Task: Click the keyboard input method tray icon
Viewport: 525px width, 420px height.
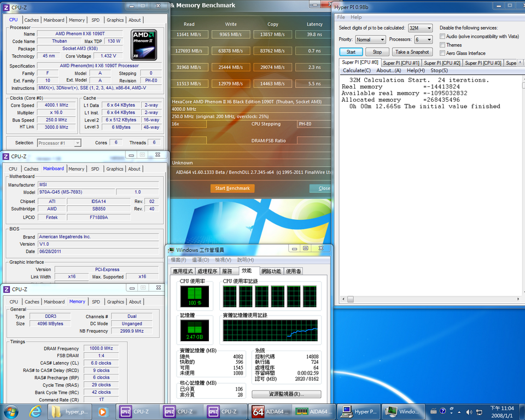Action: pos(434,411)
